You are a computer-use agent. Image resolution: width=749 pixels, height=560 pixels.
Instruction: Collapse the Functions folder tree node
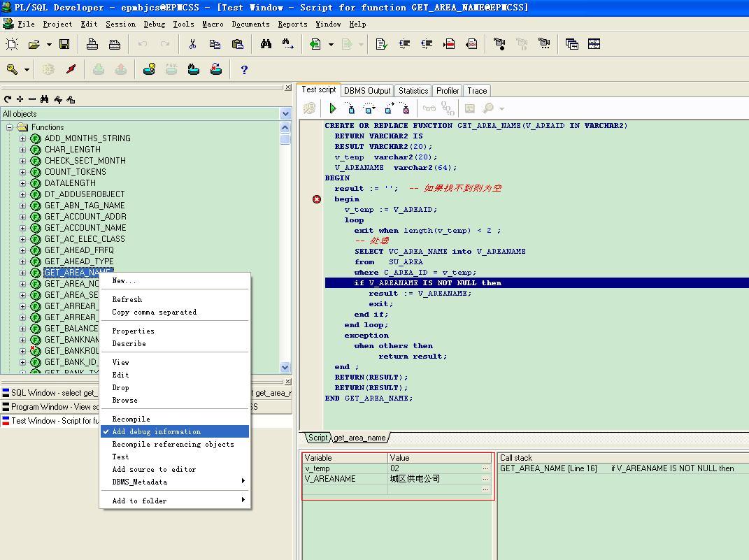click(10, 127)
